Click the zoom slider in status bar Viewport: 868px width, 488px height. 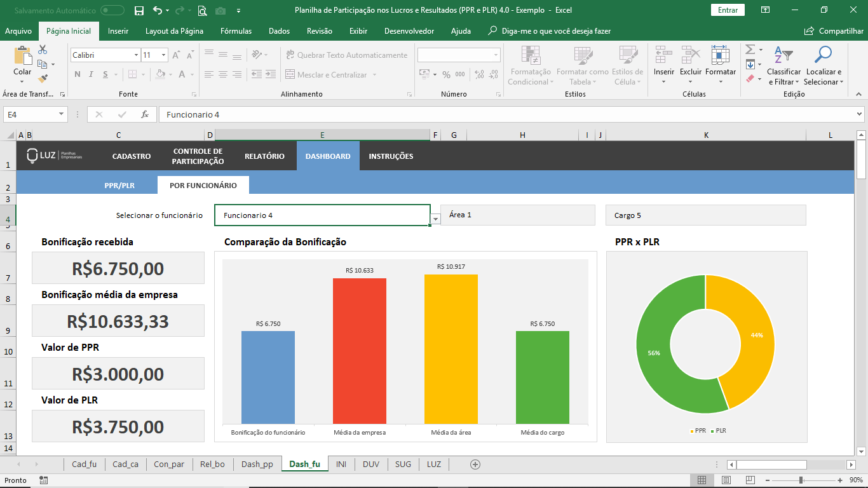pyautogui.click(x=801, y=480)
